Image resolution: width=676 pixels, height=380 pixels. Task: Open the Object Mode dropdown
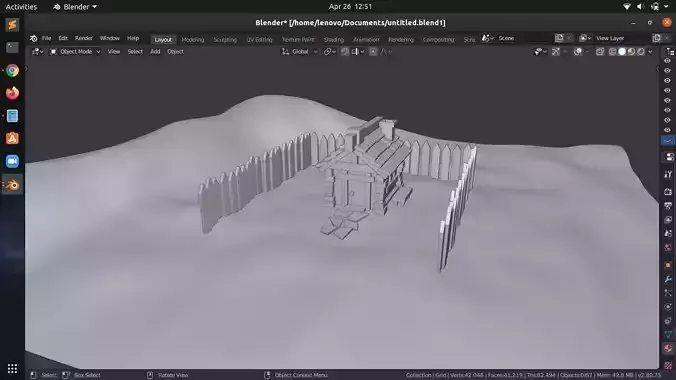point(75,52)
